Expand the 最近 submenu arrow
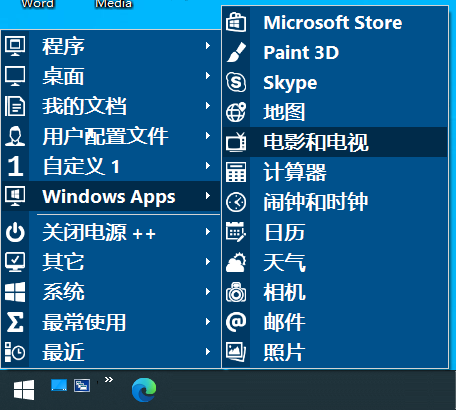456x410 pixels. click(208, 352)
